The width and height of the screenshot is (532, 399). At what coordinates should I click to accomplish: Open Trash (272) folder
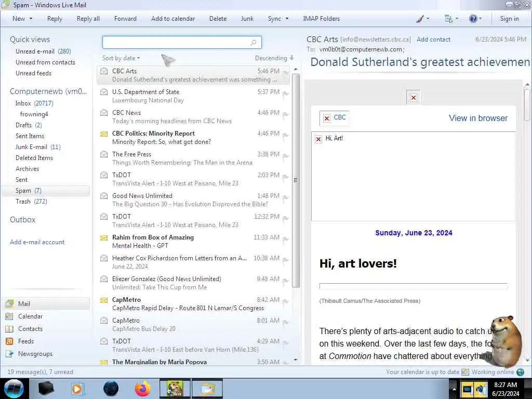31,202
